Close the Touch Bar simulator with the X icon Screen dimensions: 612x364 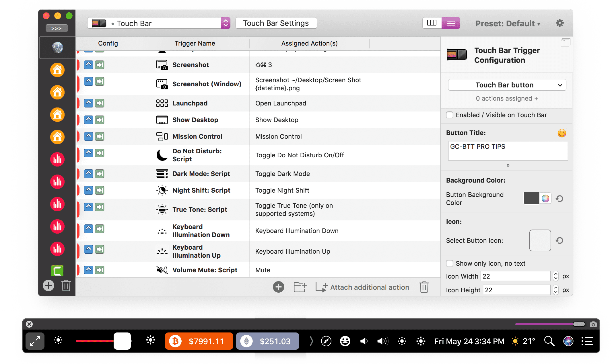pos(29,324)
